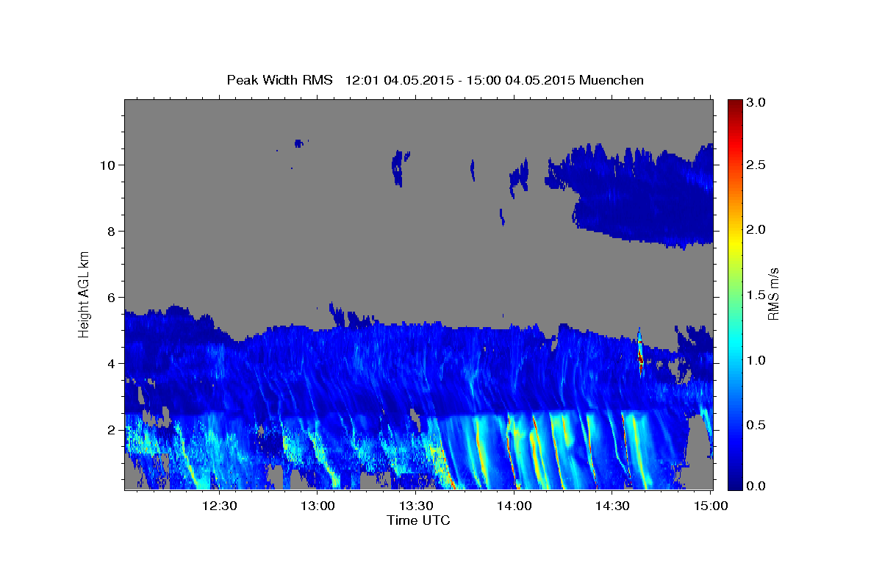Viewport: 882px width, 588px height.
Task: Click the colorbar value 2.0
Action: [757, 229]
